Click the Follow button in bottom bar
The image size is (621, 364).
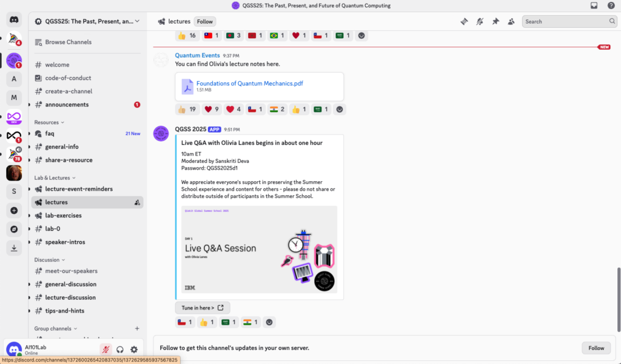pyautogui.click(x=596, y=348)
